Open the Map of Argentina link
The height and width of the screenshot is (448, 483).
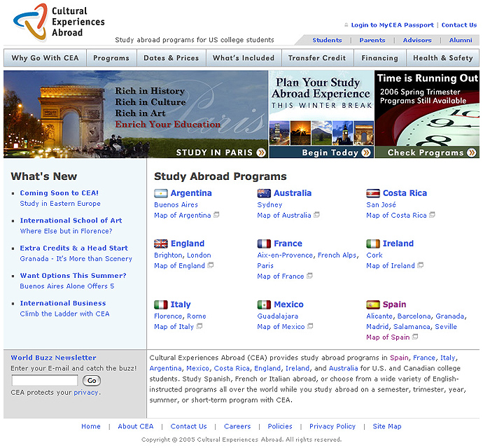[x=182, y=216]
